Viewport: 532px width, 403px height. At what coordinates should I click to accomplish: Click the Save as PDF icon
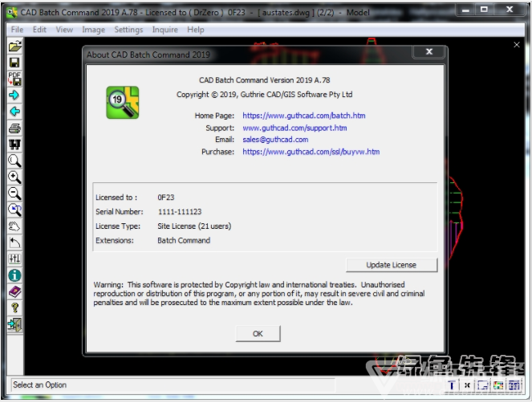[14, 79]
